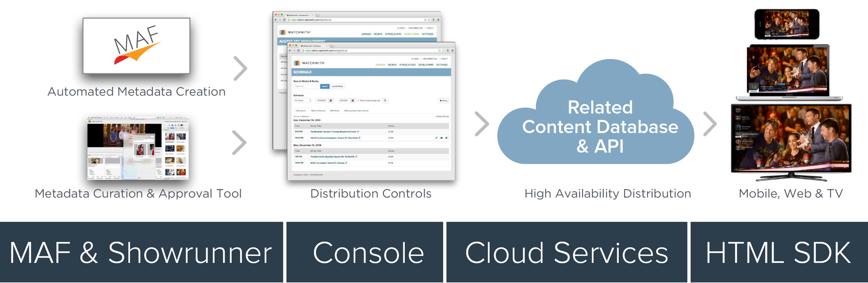
Task: Open Chrome menu in Schedule browser window
Action: (x=452, y=50)
